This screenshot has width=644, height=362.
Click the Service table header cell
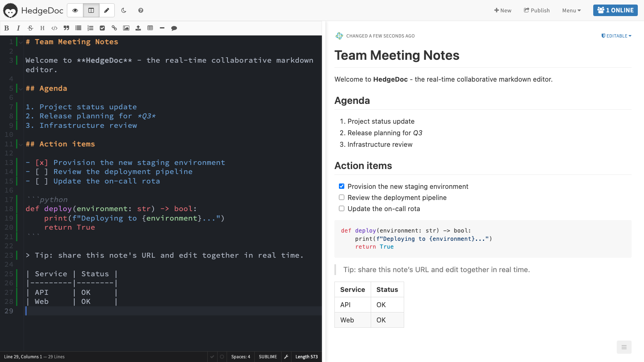[353, 289]
